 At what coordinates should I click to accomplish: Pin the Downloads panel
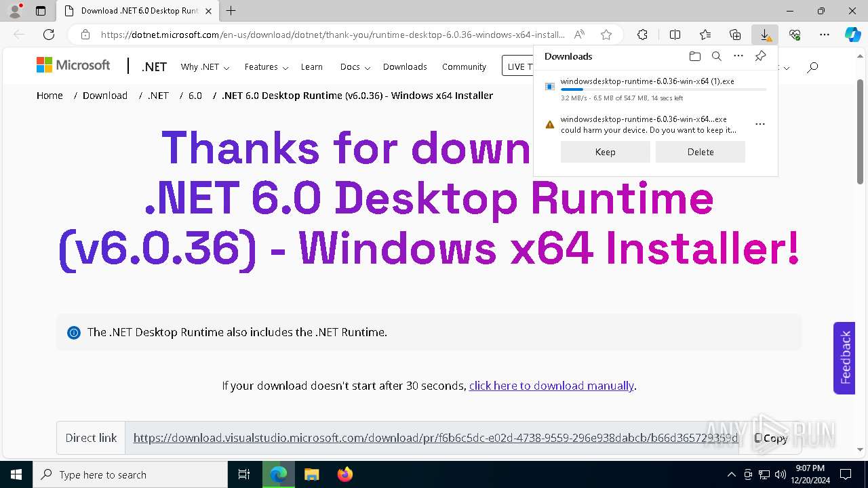pos(760,56)
